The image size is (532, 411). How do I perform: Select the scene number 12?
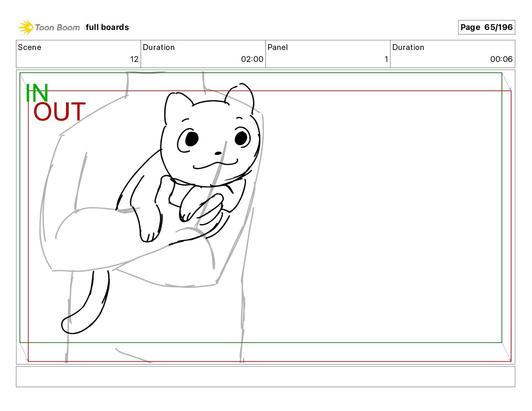(134, 59)
